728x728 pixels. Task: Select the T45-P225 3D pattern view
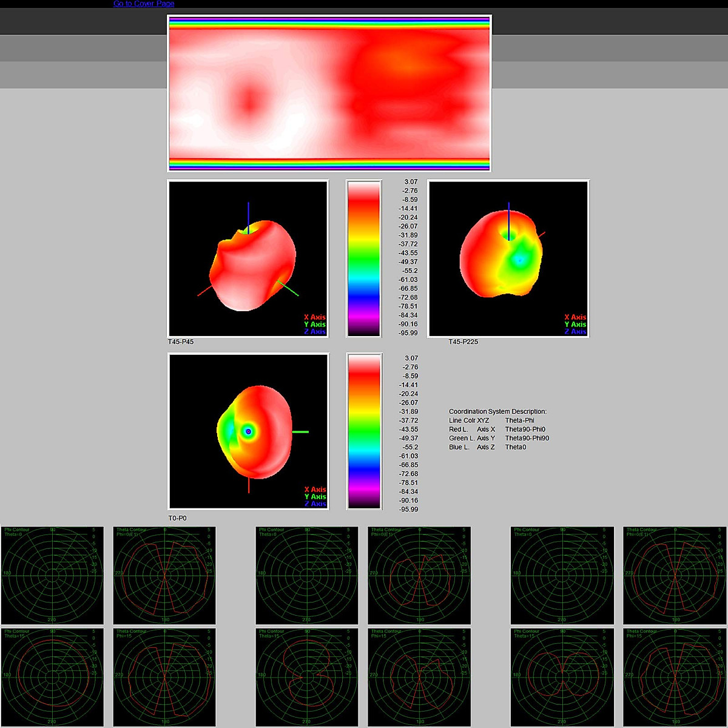pos(508,258)
